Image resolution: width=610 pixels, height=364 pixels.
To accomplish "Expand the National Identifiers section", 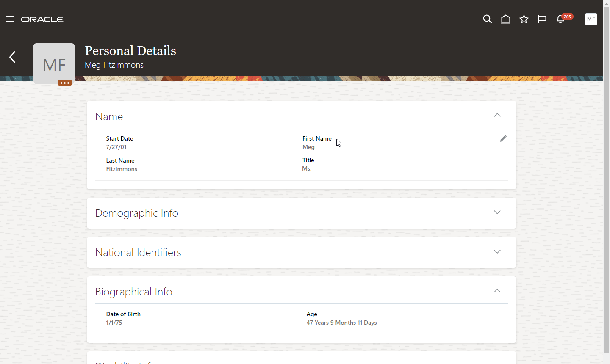I will tap(497, 252).
